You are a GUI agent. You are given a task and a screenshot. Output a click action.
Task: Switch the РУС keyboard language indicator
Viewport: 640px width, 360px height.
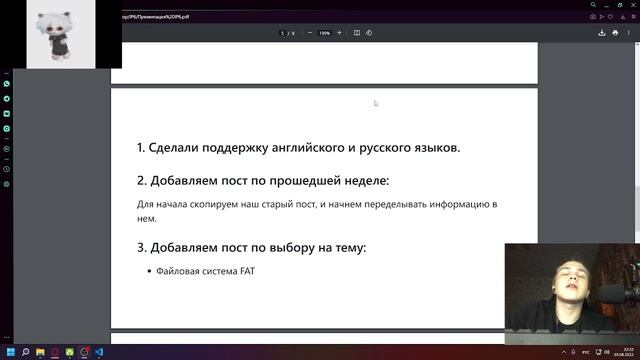(x=586, y=352)
